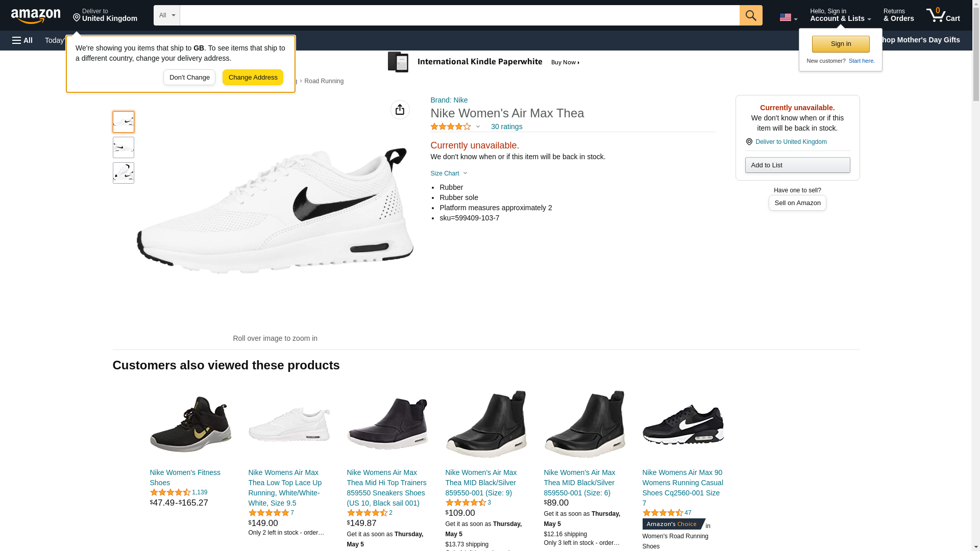Click the delivery location pin icon
This screenshot has height=551, width=980.
77,18
